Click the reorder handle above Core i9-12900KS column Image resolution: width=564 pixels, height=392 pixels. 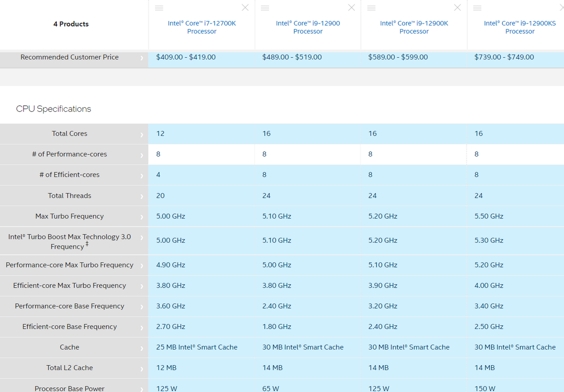tap(478, 8)
